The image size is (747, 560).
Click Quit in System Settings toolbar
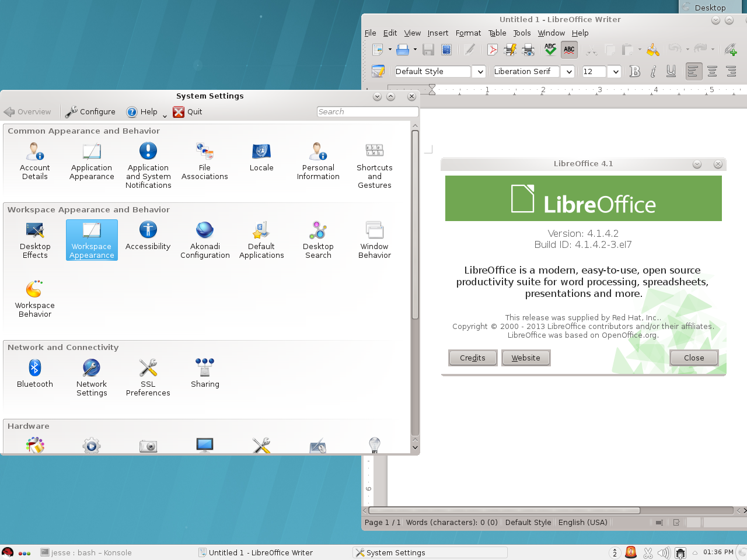point(187,112)
